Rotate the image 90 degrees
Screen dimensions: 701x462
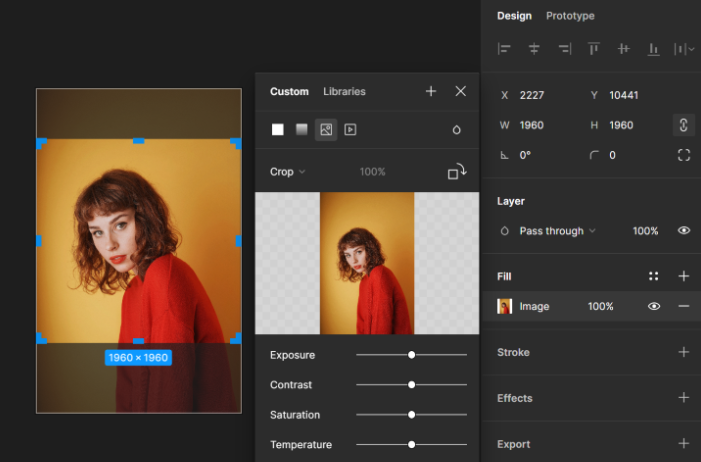point(457,172)
